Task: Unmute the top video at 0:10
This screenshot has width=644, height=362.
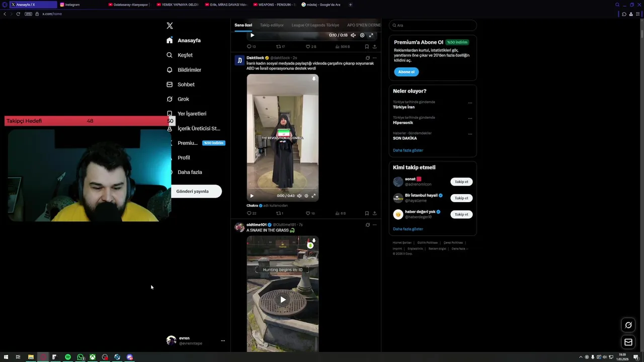Action: click(x=353, y=35)
